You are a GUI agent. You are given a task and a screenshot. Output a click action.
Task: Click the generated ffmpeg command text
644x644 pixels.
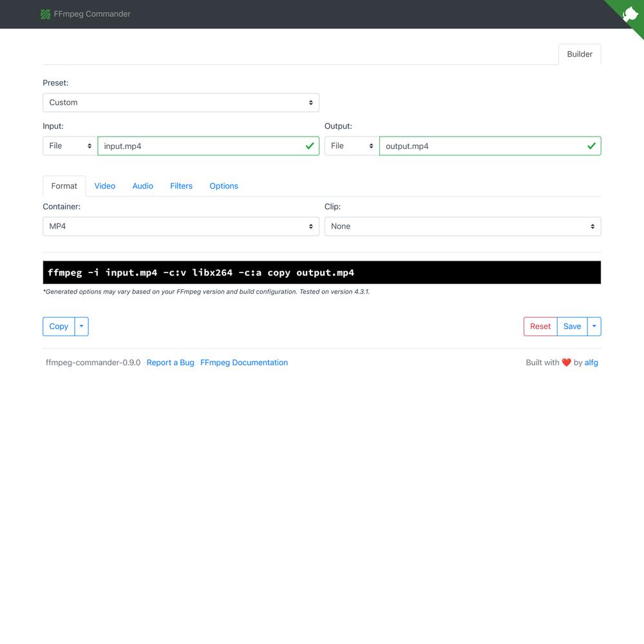point(201,272)
